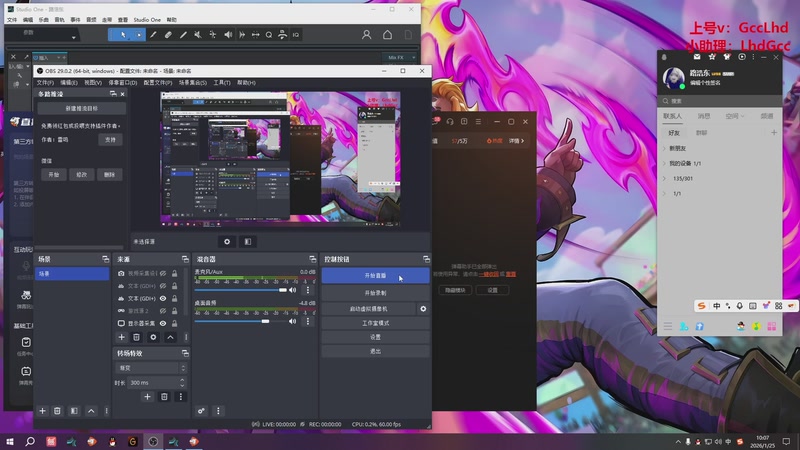Open the QQ mail envelope icon
The width and height of the screenshot is (800, 450).
tap(697, 57)
